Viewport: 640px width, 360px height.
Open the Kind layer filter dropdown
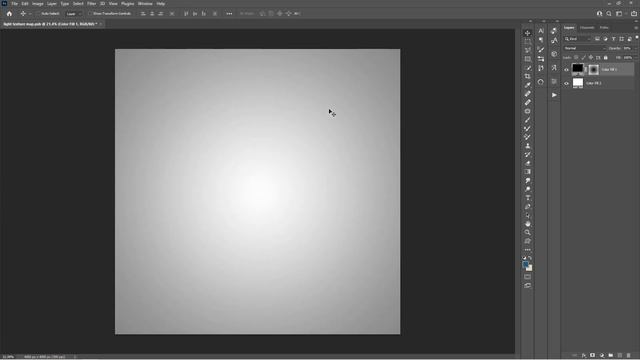[578, 39]
